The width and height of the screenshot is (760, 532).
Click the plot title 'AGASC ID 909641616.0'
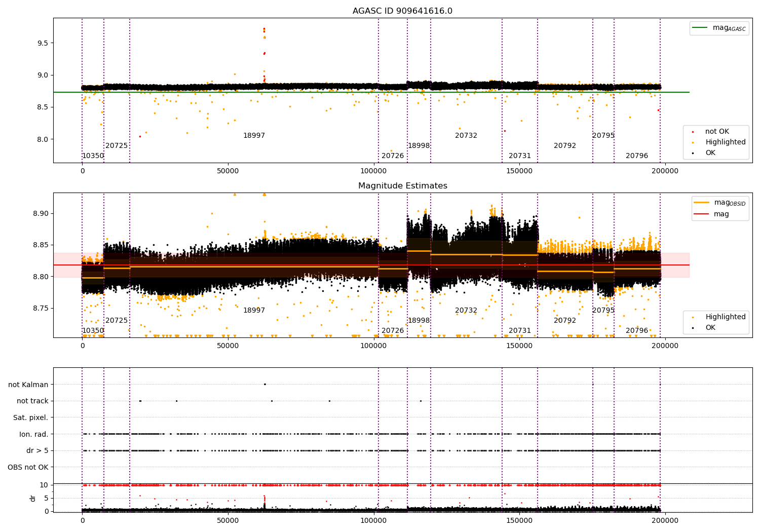402,11
